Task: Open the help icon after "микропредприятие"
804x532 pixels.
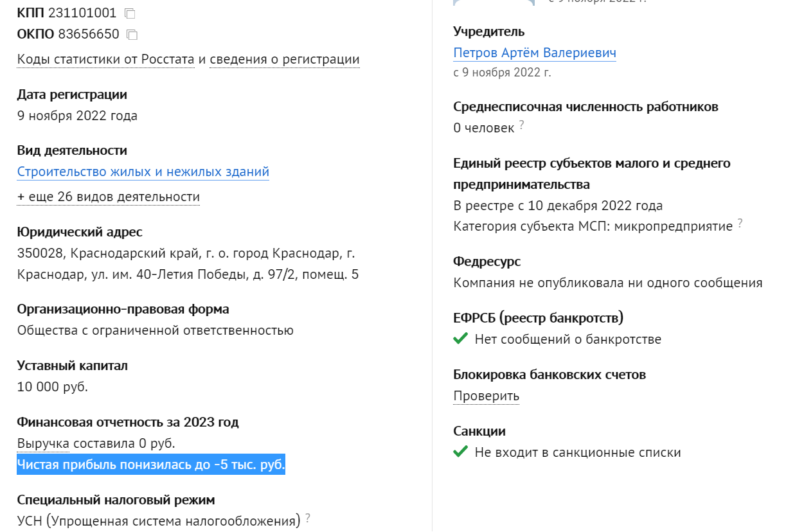Action: pos(740,224)
